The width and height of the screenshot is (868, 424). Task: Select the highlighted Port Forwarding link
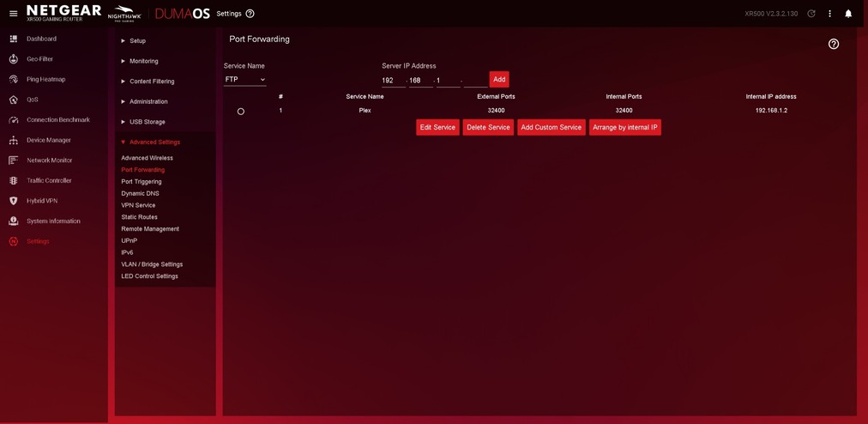(143, 170)
